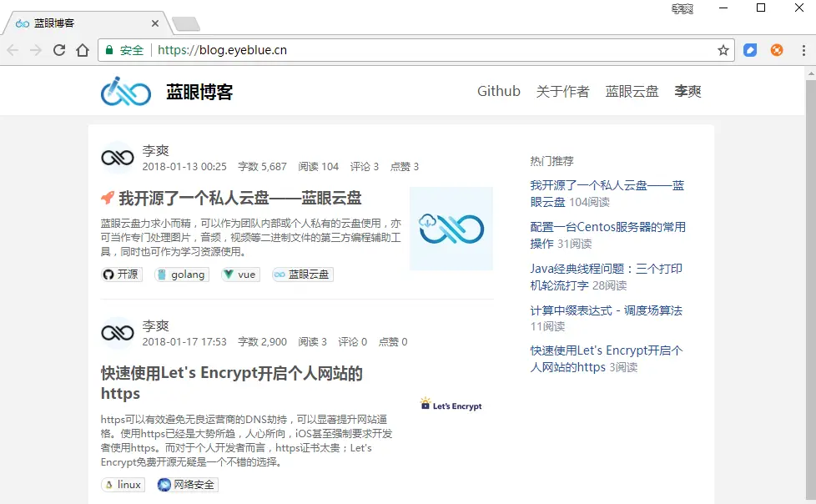The width and height of the screenshot is (816, 504).
Task: Open post 我开源了一个私人云盘——蓝眼云盘 title
Action: [240, 198]
